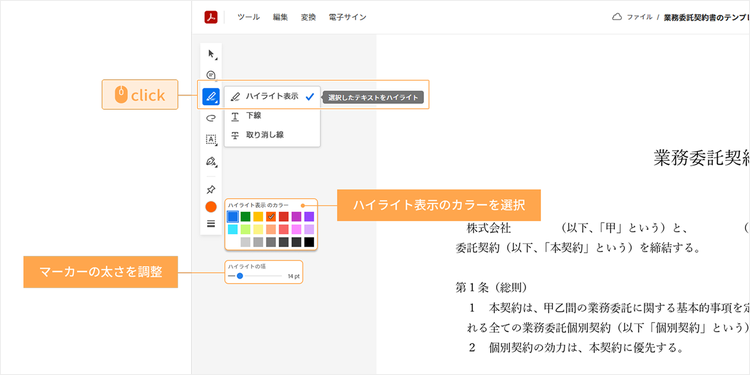750x375 pixels.
Task: Click the cloud icon beside ファイル
Action: point(617,17)
